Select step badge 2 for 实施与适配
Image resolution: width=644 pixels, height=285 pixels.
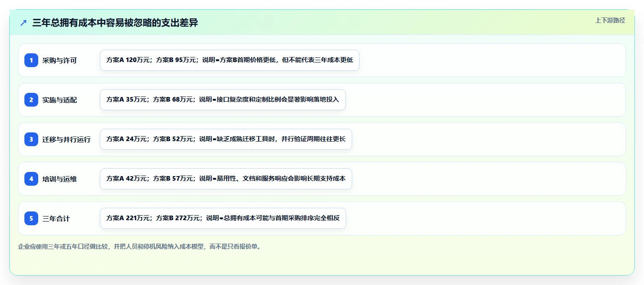pyautogui.click(x=31, y=100)
